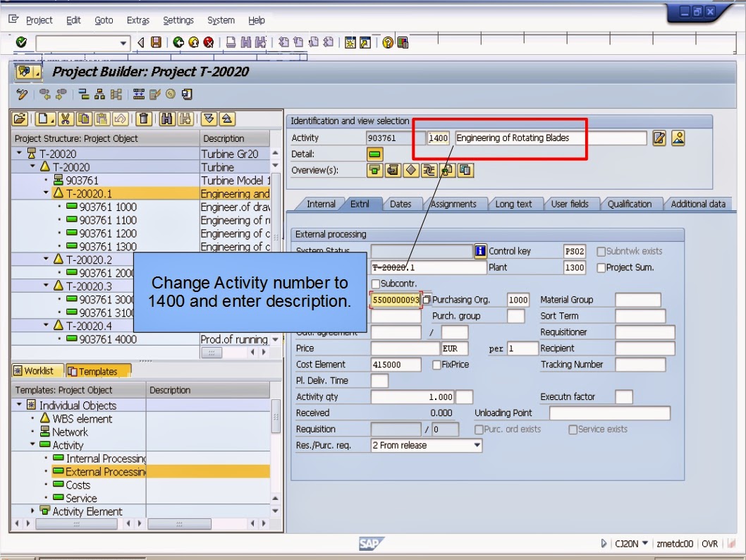The height and width of the screenshot is (560, 746).
Task: Collapse the T-20020.4 WBS node
Action: point(46,325)
